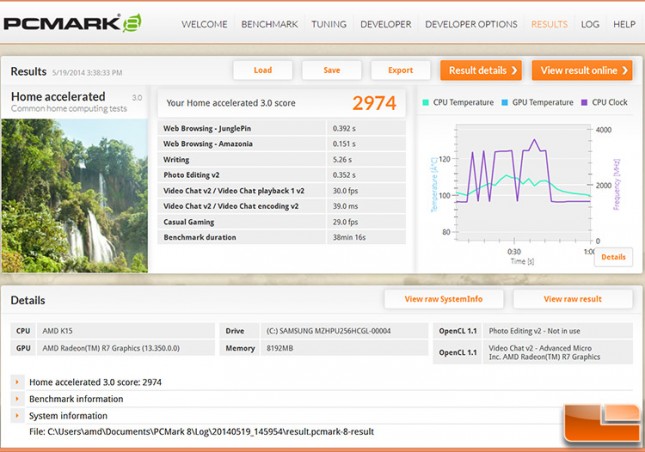Select Video Chat playback 1 v2 row
This screenshot has height=452, width=645.
282,191
